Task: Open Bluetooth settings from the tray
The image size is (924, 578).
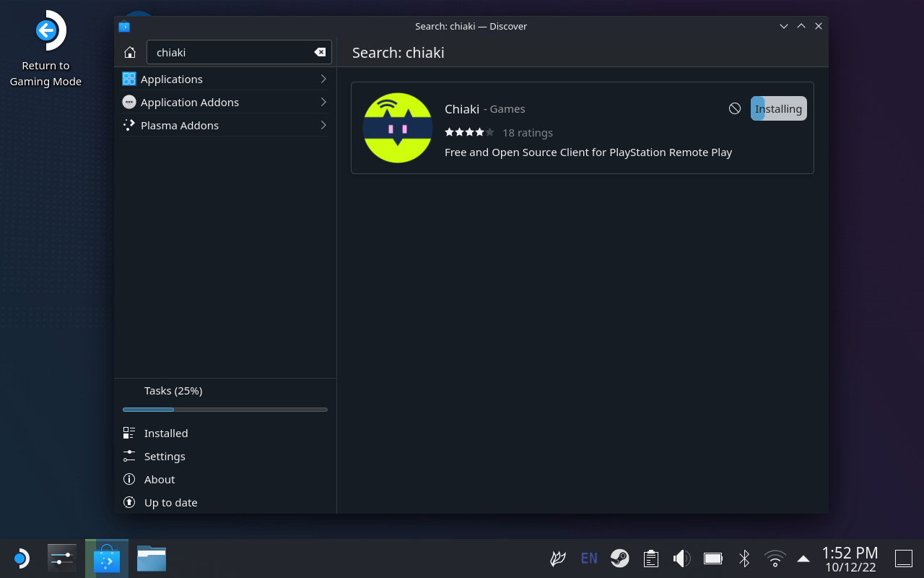Action: [x=744, y=558]
